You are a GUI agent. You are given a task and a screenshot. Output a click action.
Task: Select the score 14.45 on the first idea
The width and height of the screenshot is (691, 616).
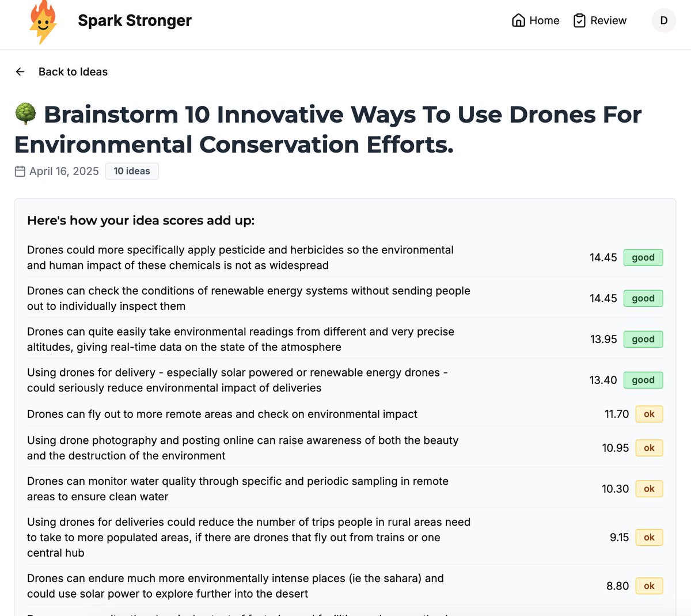(x=603, y=257)
